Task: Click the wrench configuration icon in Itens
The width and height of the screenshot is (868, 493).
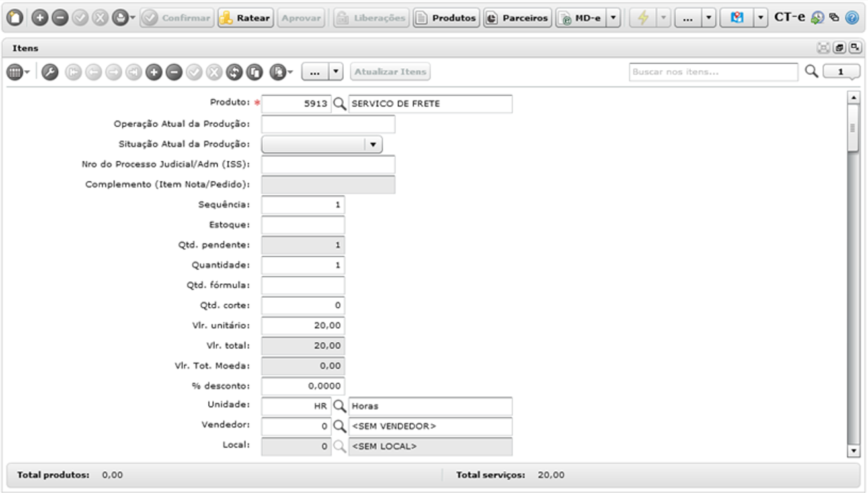Action: pos(50,71)
